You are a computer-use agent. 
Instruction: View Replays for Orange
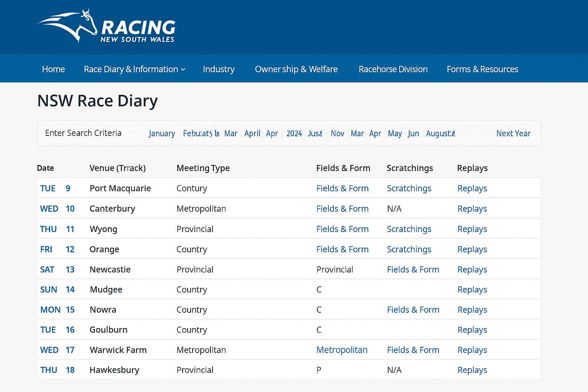(x=472, y=249)
